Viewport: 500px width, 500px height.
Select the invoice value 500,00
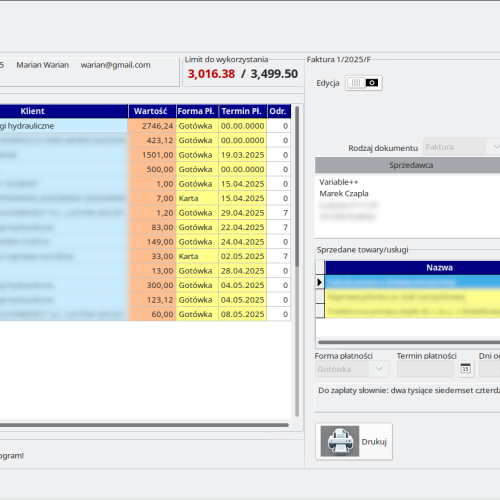[x=152, y=169]
